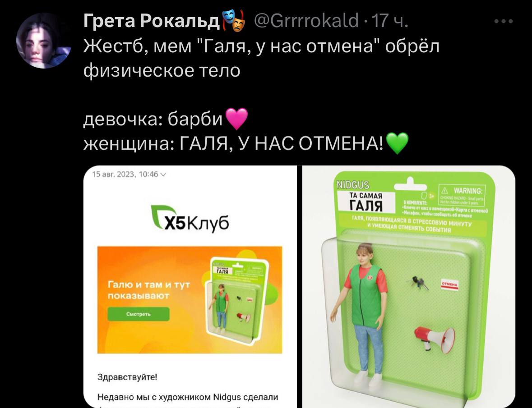532x408 pixels.
Task: Click the red ОТМЕНА card in package
Action: (x=449, y=284)
